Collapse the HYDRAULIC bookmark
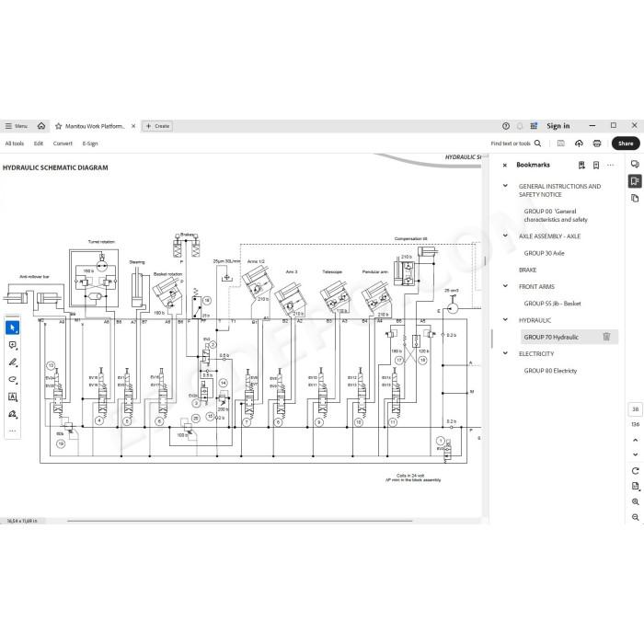 pyautogui.click(x=505, y=319)
